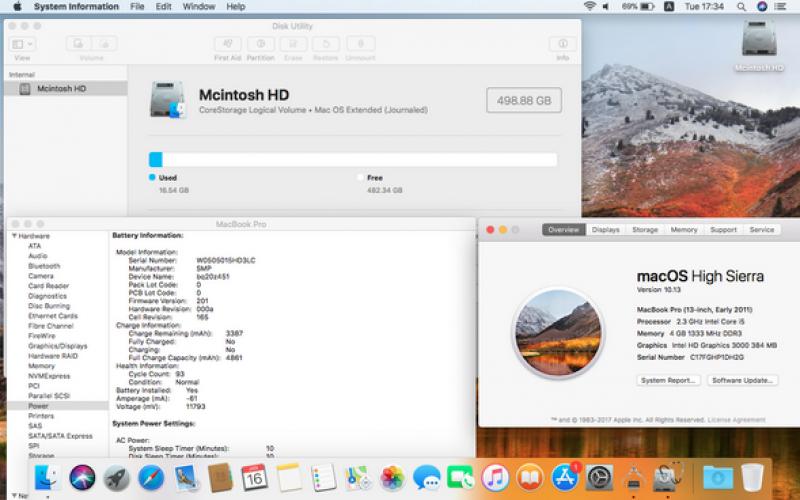Screen dimensions: 800x500
Task: Click the Restore toolbar icon
Action: (x=326, y=44)
